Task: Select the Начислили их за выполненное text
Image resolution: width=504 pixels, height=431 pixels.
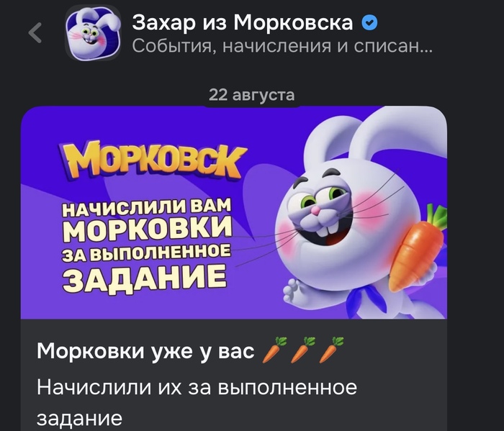Action: [x=197, y=387]
